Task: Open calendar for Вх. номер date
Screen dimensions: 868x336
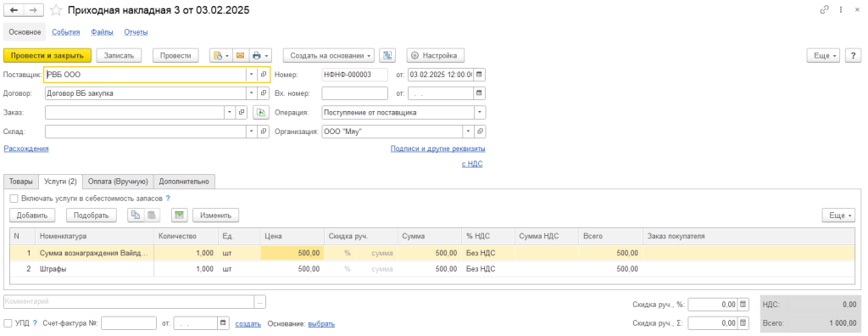Action: [x=480, y=93]
